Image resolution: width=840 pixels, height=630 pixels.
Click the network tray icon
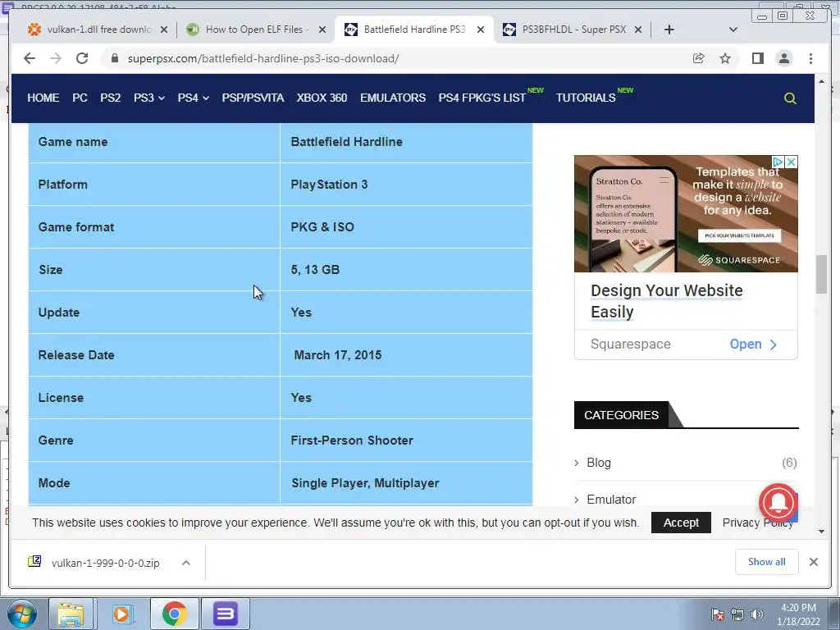pyautogui.click(x=737, y=615)
